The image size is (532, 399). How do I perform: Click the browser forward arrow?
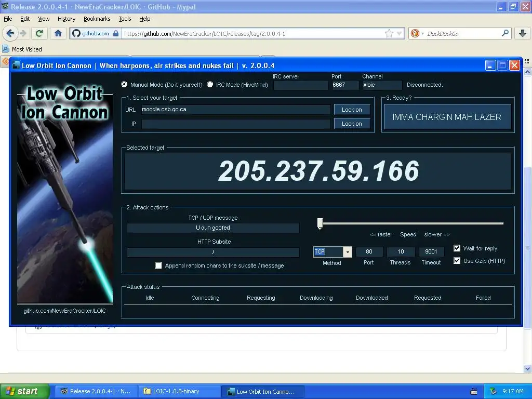coord(23,33)
